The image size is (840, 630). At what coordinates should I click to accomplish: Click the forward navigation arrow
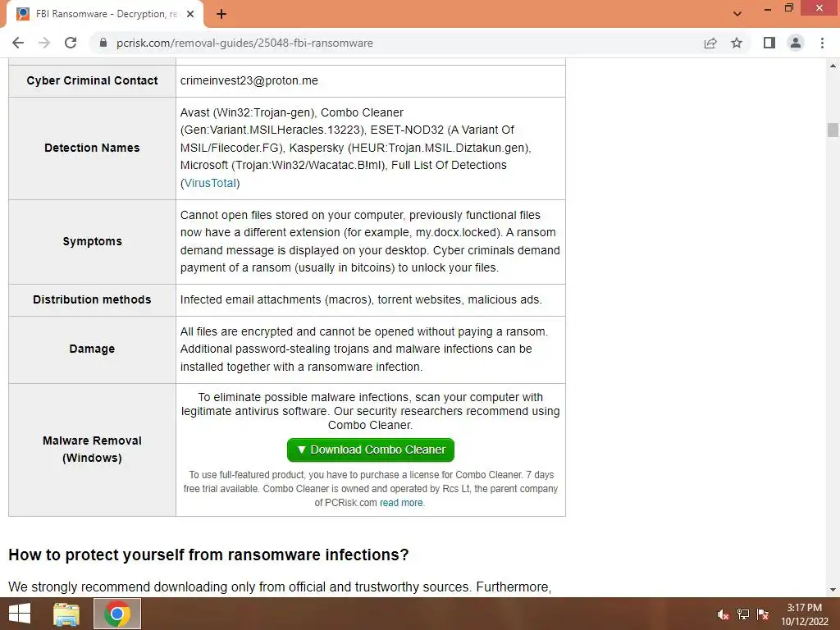pyautogui.click(x=44, y=43)
